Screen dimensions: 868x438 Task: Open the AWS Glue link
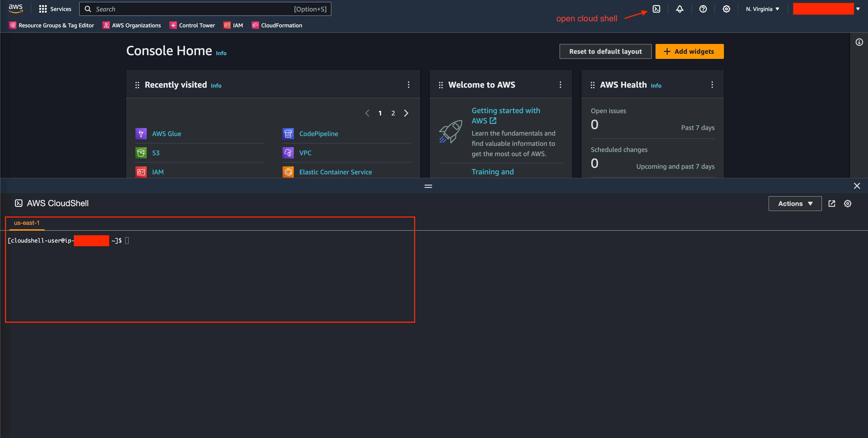tap(167, 134)
